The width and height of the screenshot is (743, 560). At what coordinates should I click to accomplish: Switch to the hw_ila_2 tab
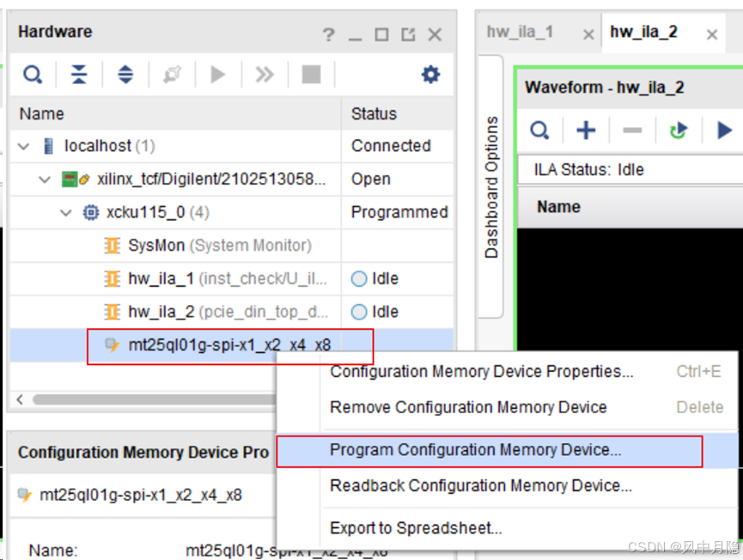(x=643, y=33)
